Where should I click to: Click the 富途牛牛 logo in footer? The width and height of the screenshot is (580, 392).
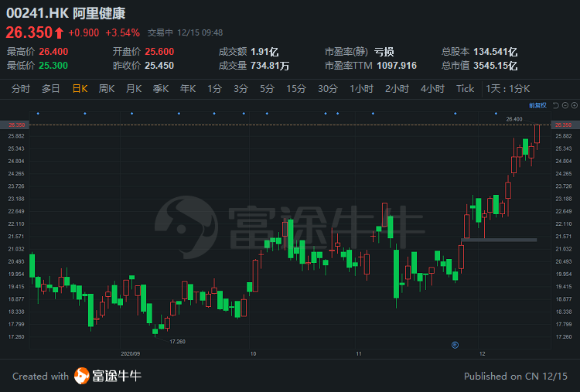point(107,376)
